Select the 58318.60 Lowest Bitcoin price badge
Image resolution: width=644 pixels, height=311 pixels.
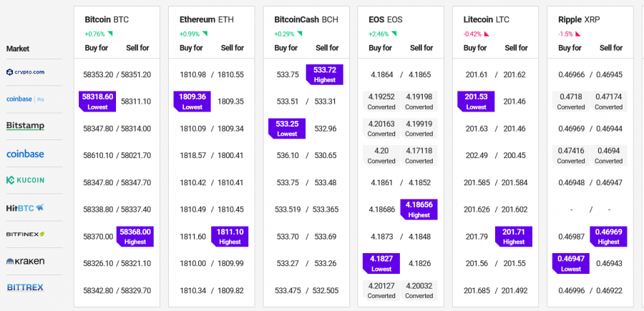pos(97,102)
